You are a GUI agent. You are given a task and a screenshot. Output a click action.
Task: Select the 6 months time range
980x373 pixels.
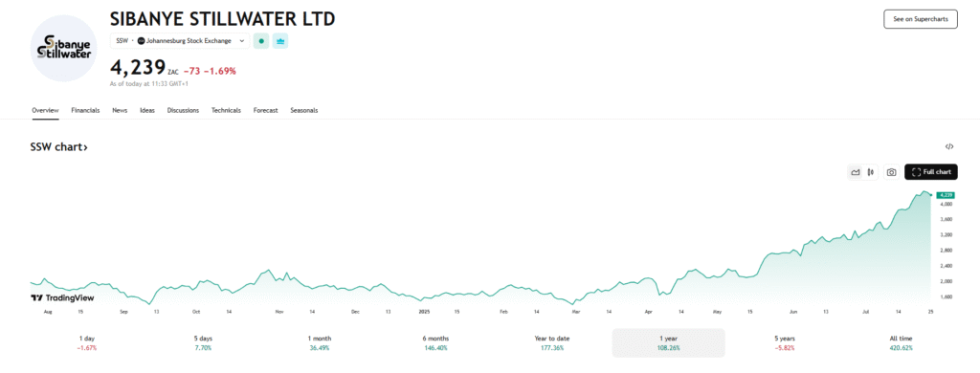click(x=435, y=343)
